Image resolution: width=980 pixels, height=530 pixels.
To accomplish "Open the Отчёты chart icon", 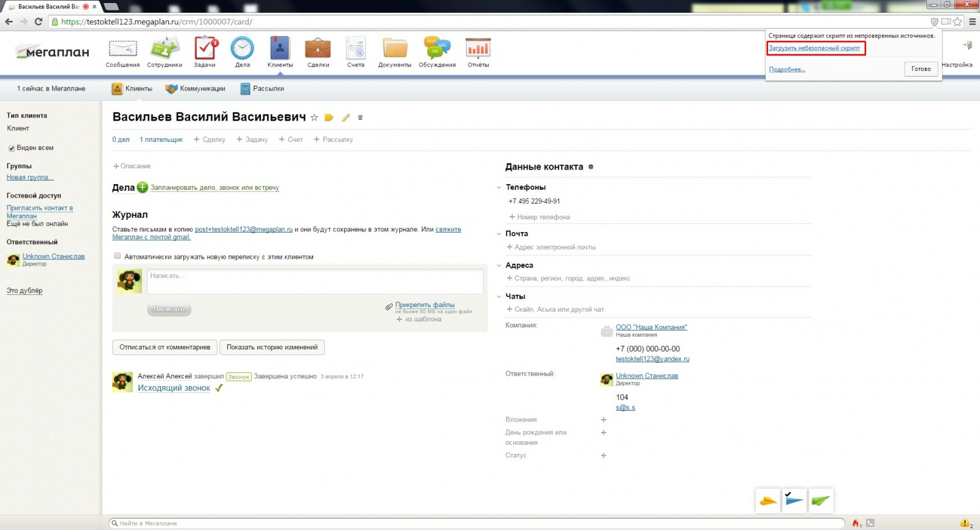I will point(478,49).
